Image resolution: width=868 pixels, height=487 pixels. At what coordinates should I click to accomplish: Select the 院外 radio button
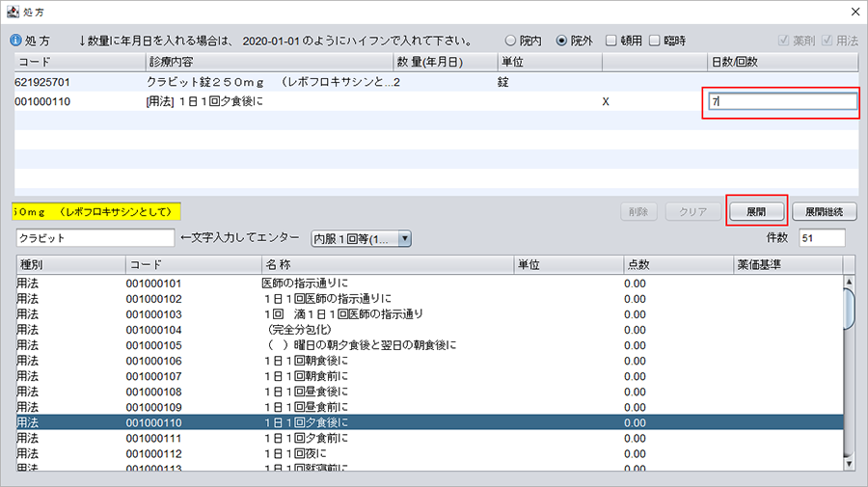pyautogui.click(x=562, y=41)
